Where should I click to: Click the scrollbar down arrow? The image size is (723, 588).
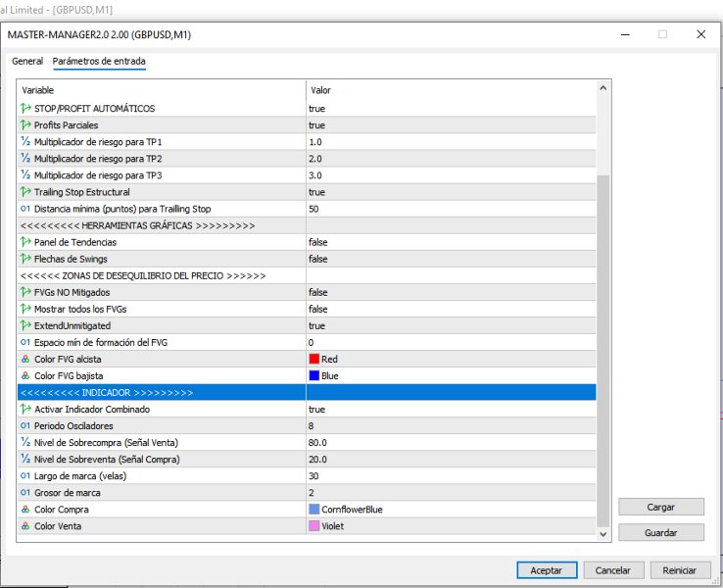point(603,534)
